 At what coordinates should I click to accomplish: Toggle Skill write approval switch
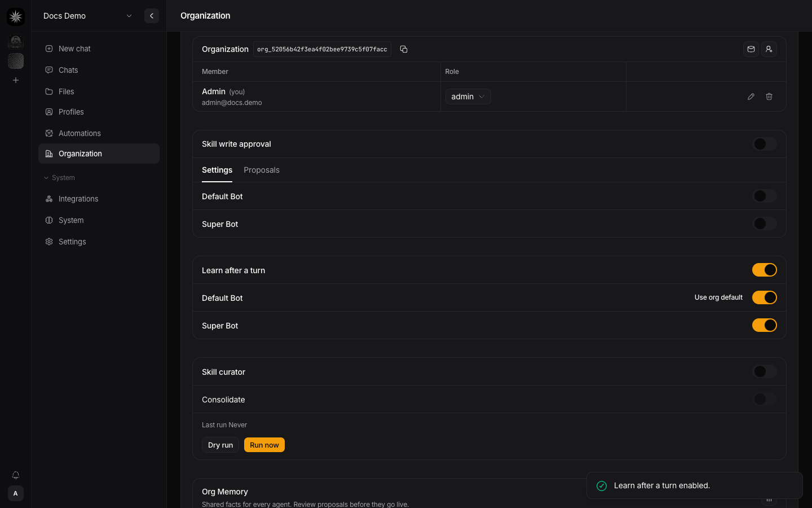(x=765, y=144)
